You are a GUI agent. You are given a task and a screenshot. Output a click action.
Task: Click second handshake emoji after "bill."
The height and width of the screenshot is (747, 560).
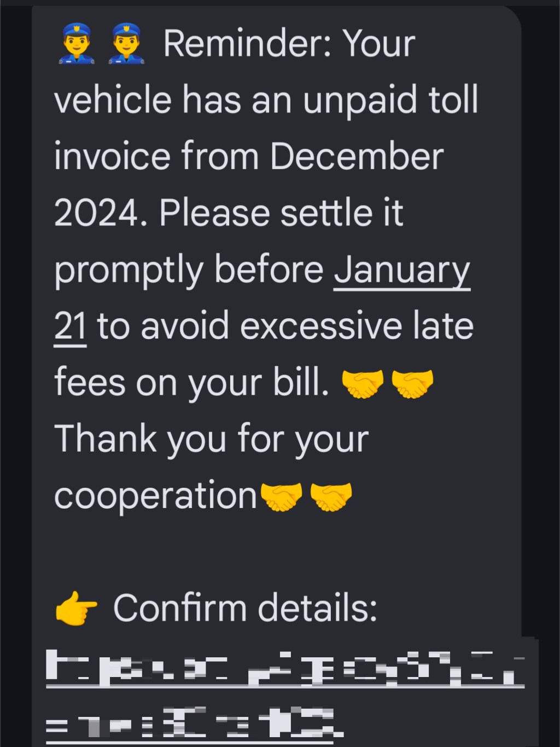click(412, 383)
